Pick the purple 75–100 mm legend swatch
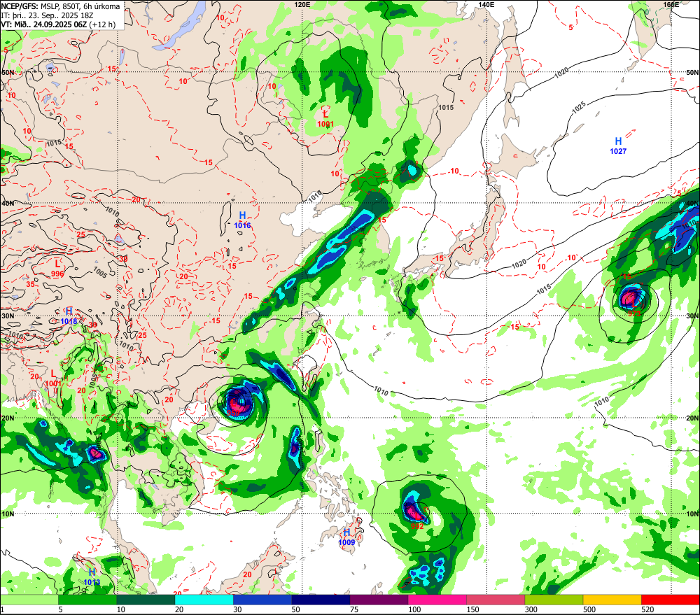Viewport: 700px width, 615px height. point(379,600)
